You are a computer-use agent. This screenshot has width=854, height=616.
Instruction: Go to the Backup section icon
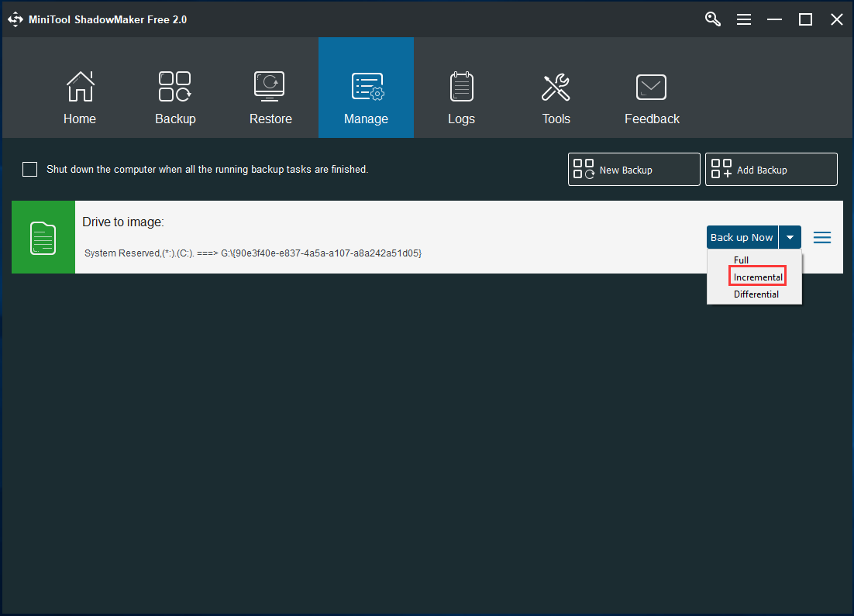coord(175,87)
